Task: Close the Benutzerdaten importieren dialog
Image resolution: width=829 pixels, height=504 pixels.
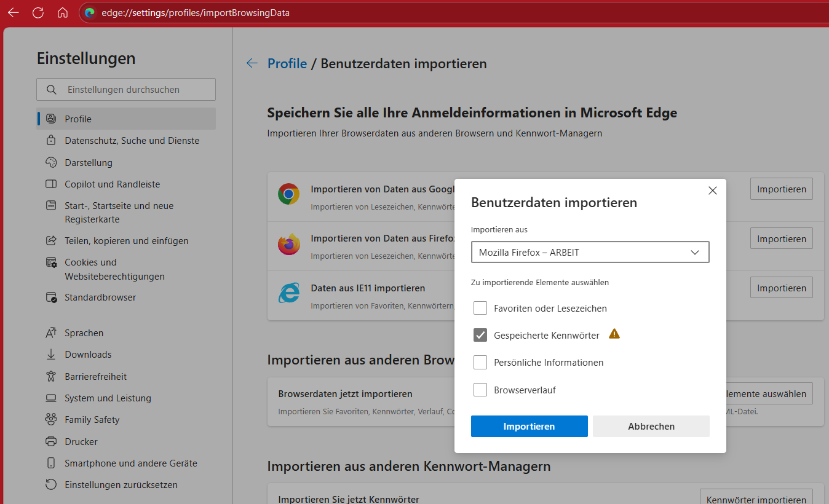Action: tap(713, 191)
